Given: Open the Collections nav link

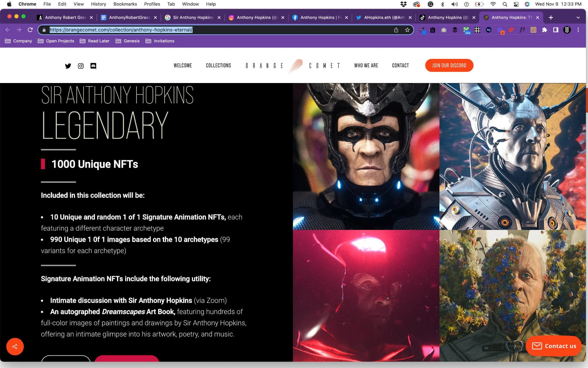Looking at the screenshot, I should point(218,65).
